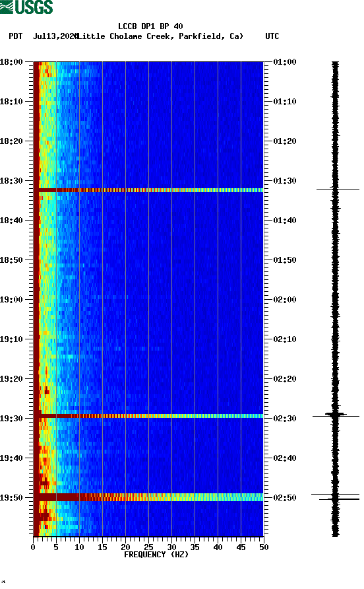Click the seismogram spike near 01:30 UTC
The width and height of the screenshot is (364, 589).
338,189
